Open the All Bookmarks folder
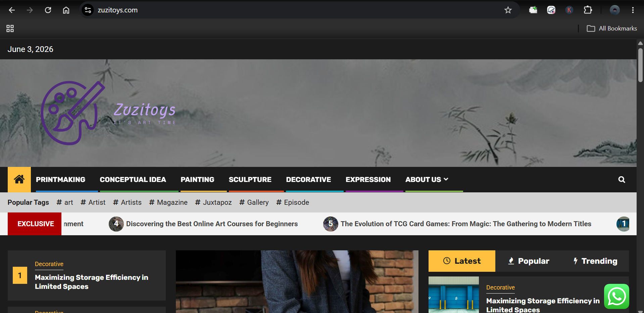 click(x=611, y=28)
